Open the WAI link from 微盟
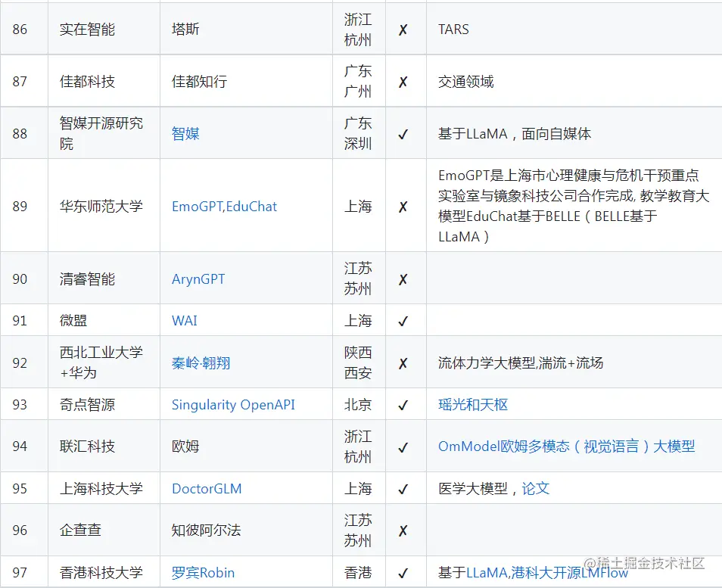 point(184,319)
